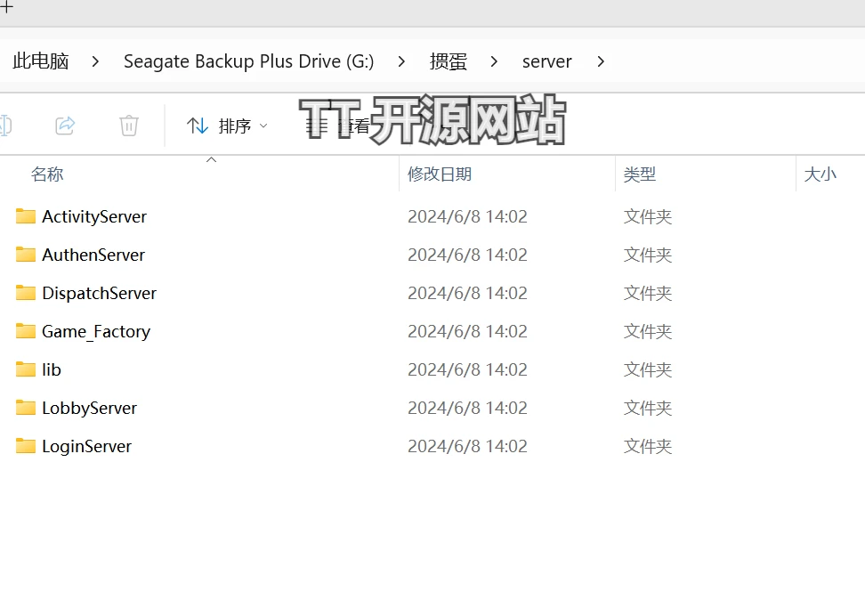This screenshot has height=616, width=865.
Task: Click the modified date of LoginServer
Action: click(x=467, y=446)
